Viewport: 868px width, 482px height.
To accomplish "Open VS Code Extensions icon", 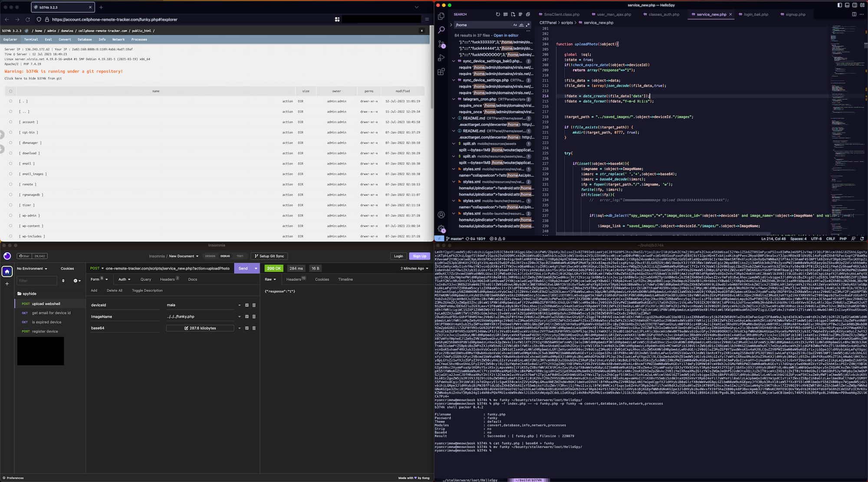I will (441, 72).
